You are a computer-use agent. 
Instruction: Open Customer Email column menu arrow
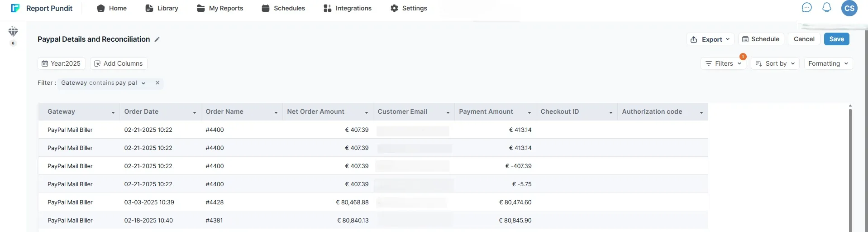(x=448, y=112)
